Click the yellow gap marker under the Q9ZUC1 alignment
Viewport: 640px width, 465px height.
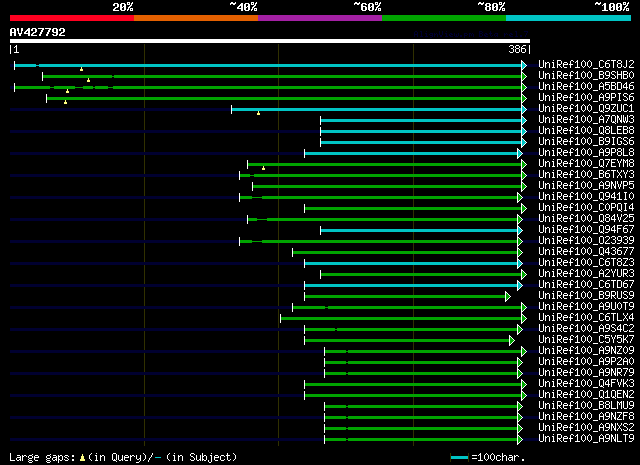[x=258, y=113]
